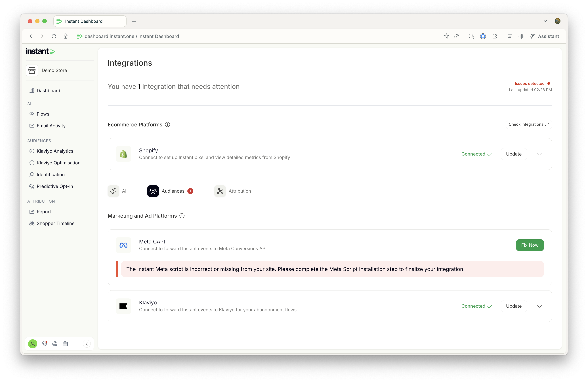This screenshot has width=588, height=382.
Task: Click Update for Klaviyo
Action: click(x=514, y=306)
